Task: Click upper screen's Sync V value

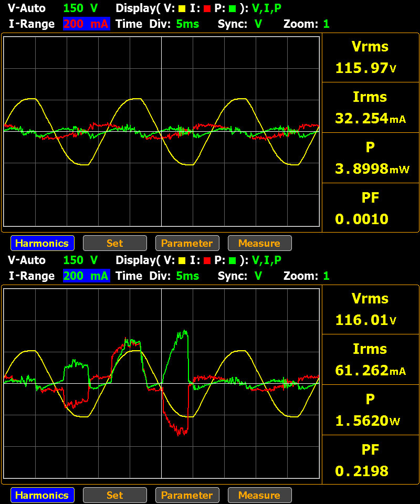Action: 258,24
